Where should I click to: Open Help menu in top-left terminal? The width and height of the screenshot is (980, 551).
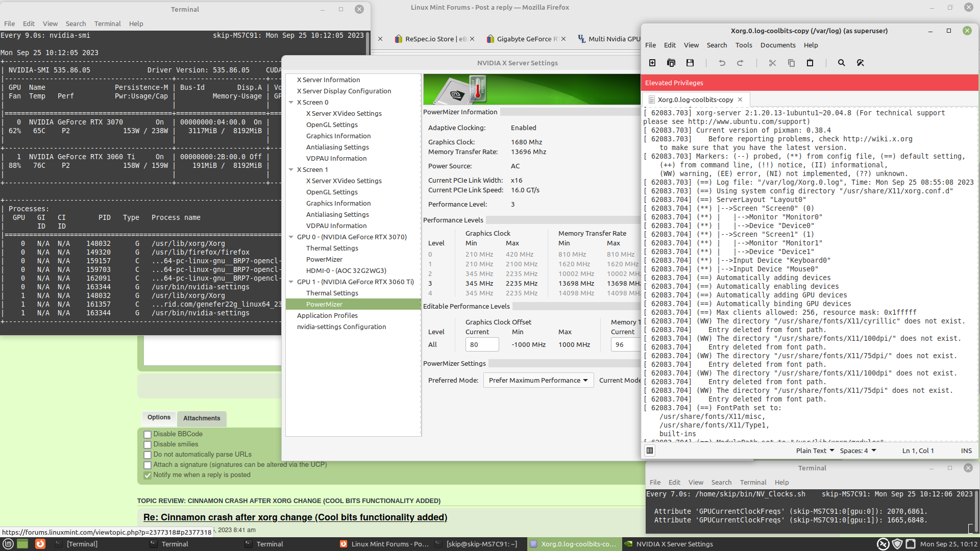[136, 23]
